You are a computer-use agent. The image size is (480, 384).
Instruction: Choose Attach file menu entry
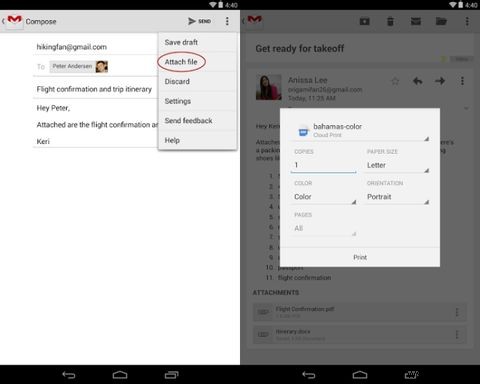(197, 62)
